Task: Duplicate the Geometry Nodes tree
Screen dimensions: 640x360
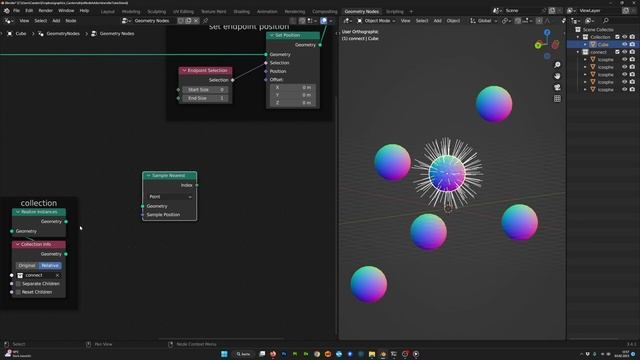Action: coord(189,21)
